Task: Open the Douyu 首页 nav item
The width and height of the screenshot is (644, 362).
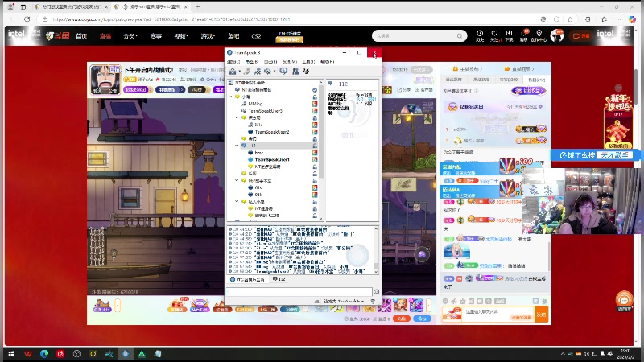Action: [81, 36]
